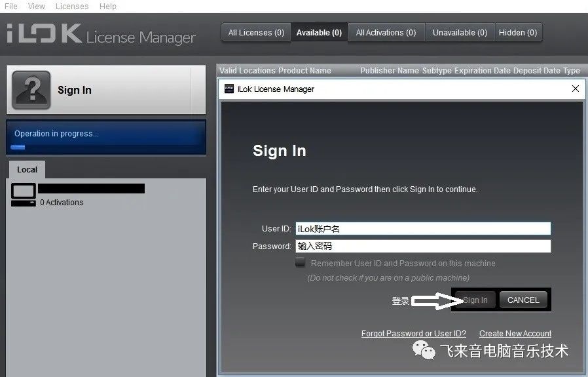
Task: Sort by Subtype column header
Action: coord(437,71)
